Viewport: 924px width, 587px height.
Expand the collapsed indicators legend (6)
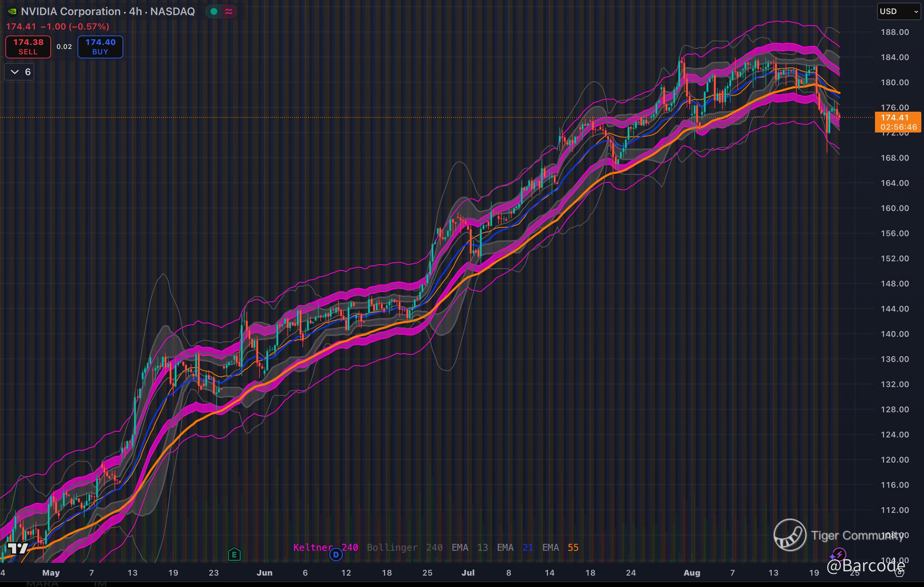(x=19, y=72)
